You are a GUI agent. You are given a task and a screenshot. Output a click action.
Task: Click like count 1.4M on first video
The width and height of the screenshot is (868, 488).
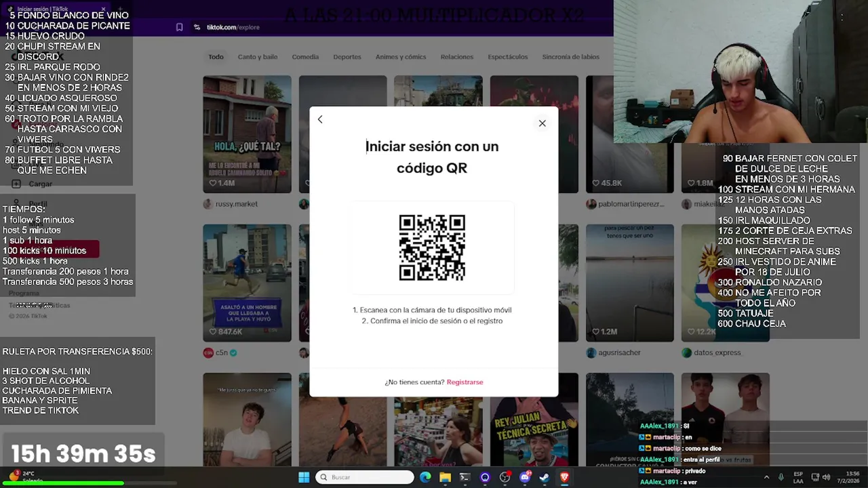(x=223, y=183)
